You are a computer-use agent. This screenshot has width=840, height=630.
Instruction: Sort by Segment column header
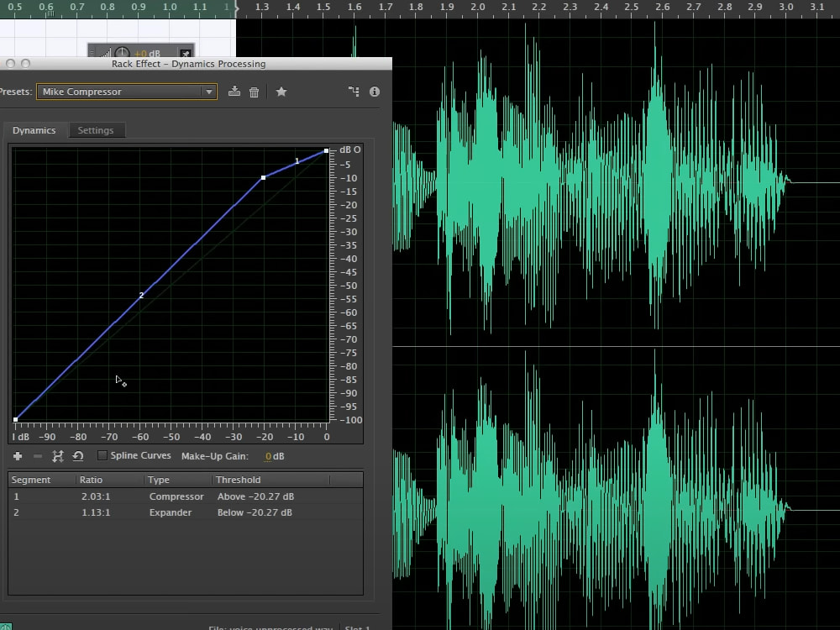coord(42,480)
